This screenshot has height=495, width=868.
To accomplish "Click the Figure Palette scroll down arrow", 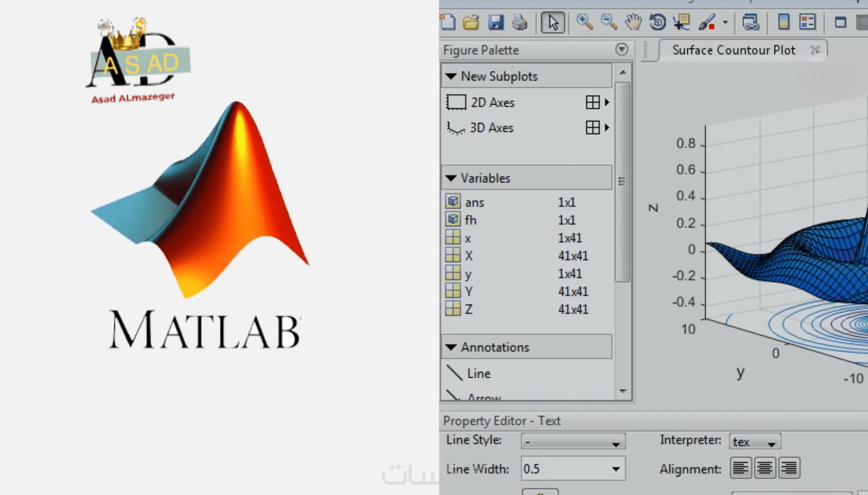I will point(623,391).
